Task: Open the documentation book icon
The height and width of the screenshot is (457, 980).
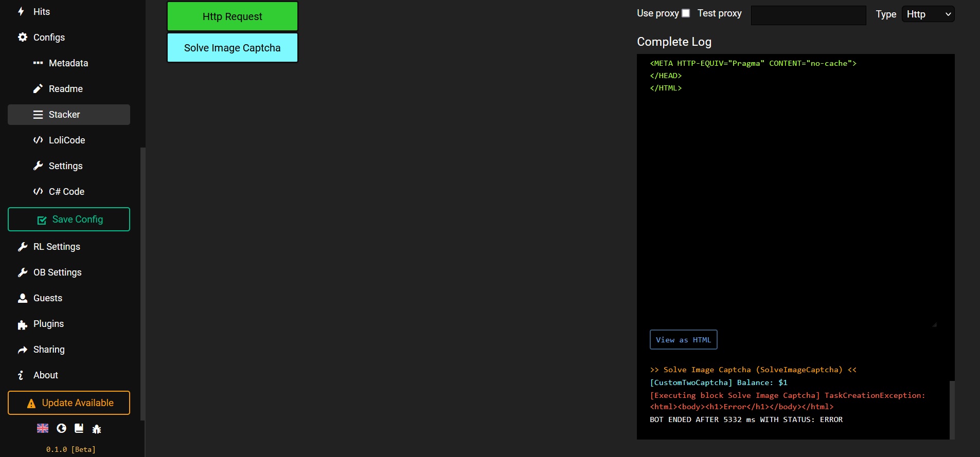Action: point(79,428)
